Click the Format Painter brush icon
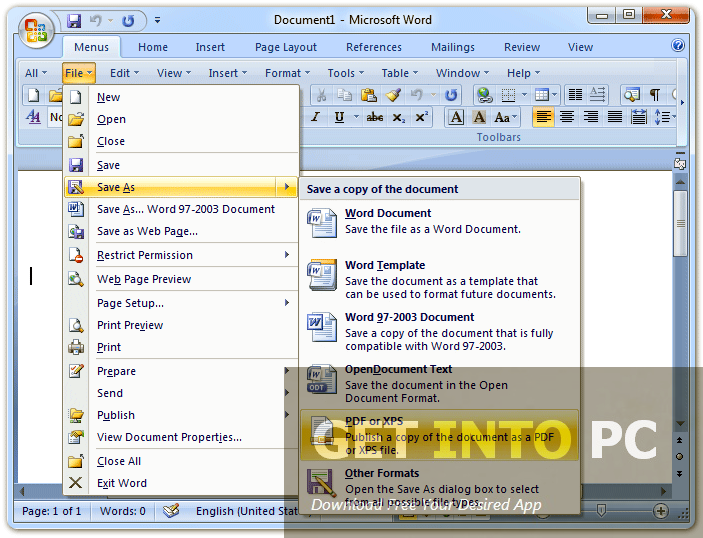 393,95
